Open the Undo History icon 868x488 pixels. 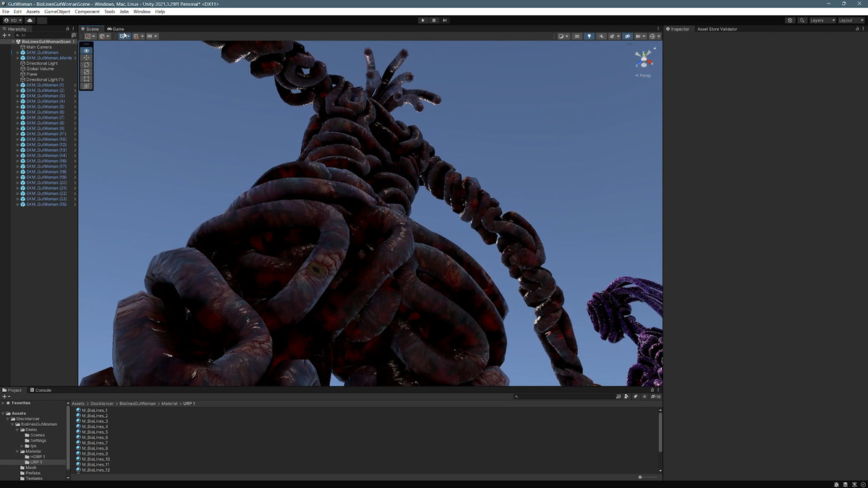pyautogui.click(x=790, y=20)
